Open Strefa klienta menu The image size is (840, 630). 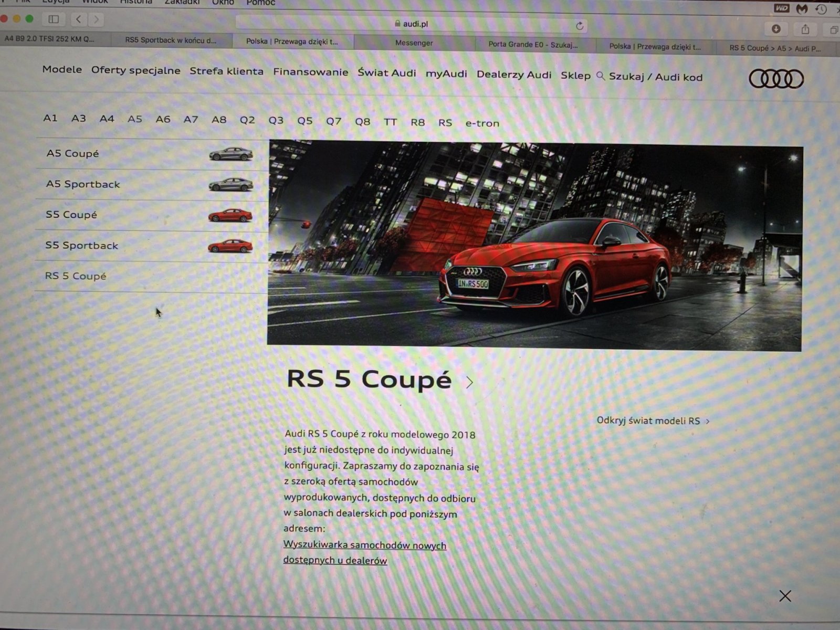click(226, 71)
